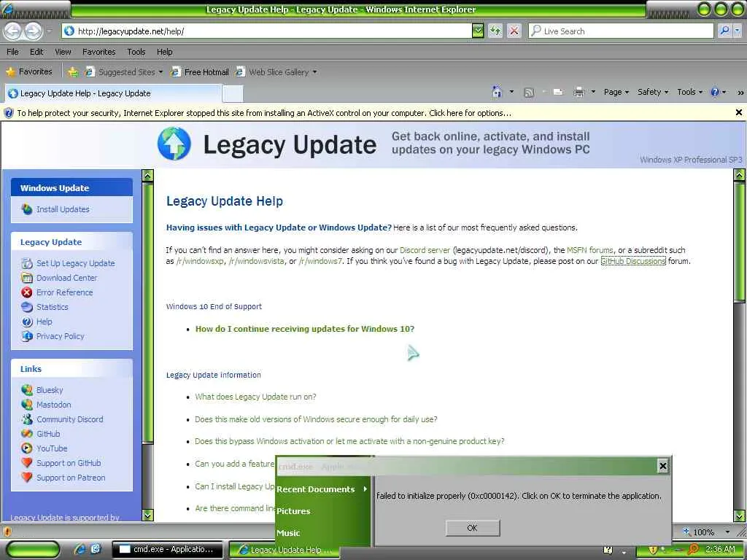The height and width of the screenshot is (560, 747).
Task: Open cmd.exe Application taskbar button
Action: tap(167, 550)
